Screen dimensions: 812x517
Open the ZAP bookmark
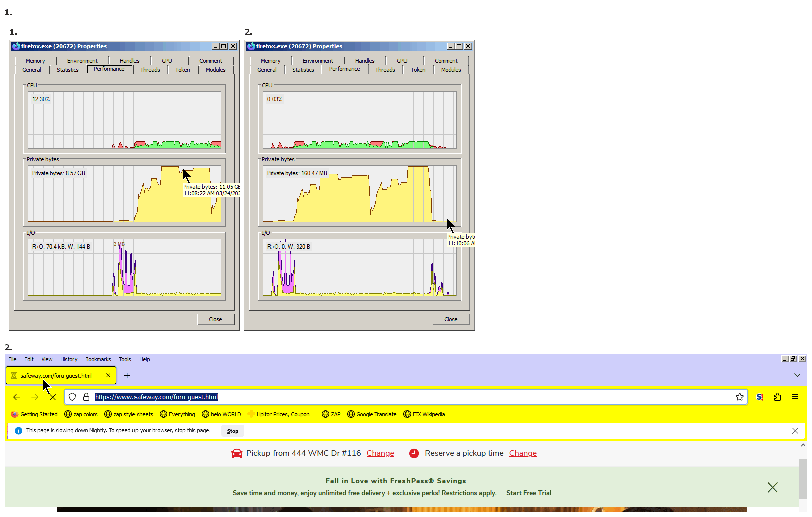pyautogui.click(x=331, y=415)
